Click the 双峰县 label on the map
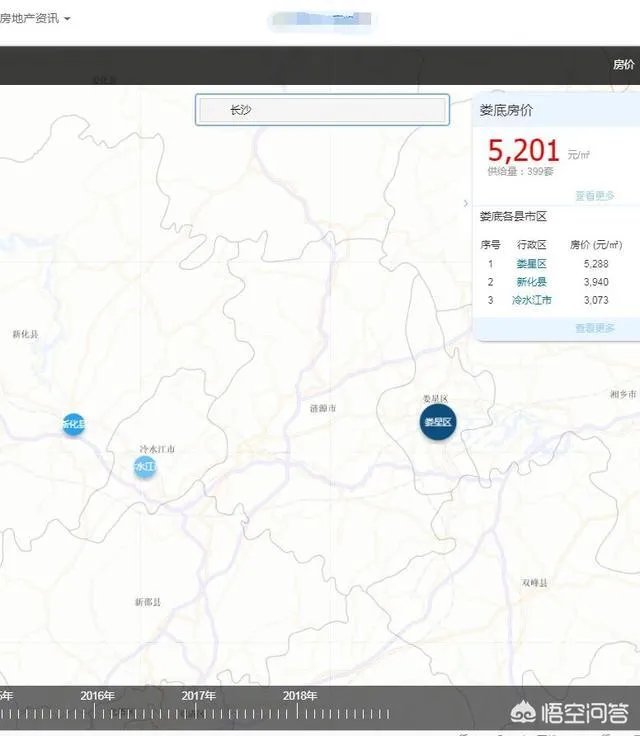This screenshot has height=736, width=640. pyautogui.click(x=534, y=582)
